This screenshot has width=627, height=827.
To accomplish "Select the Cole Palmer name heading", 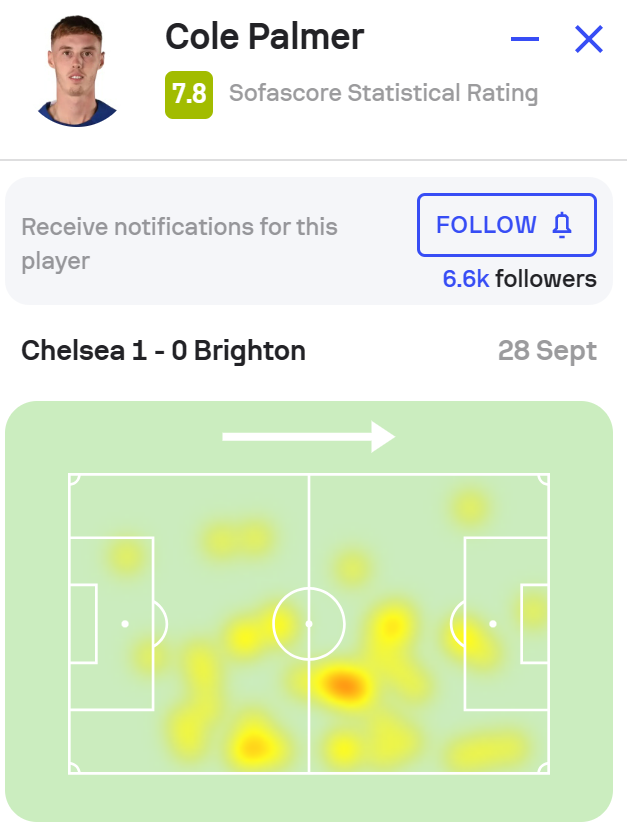I will tap(264, 37).
